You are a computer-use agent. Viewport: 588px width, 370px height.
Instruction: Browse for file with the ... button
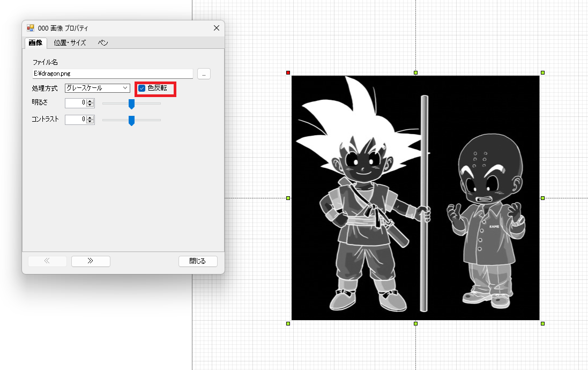(204, 74)
